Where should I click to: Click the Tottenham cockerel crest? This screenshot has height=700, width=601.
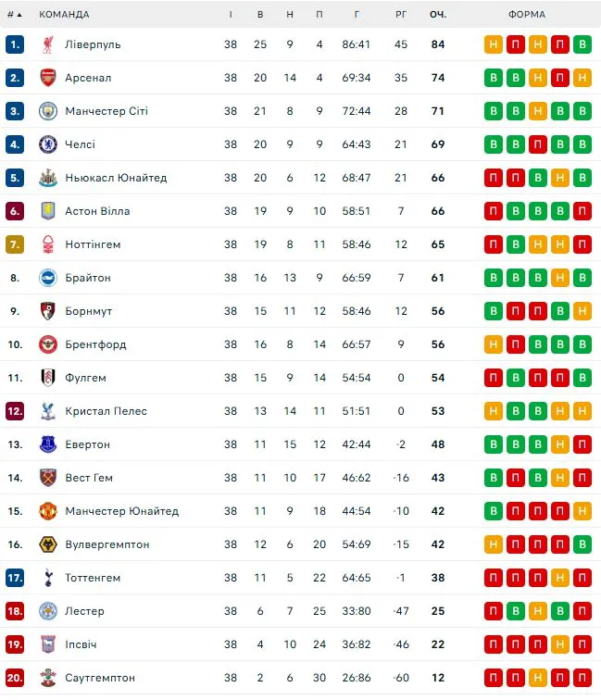point(48,578)
